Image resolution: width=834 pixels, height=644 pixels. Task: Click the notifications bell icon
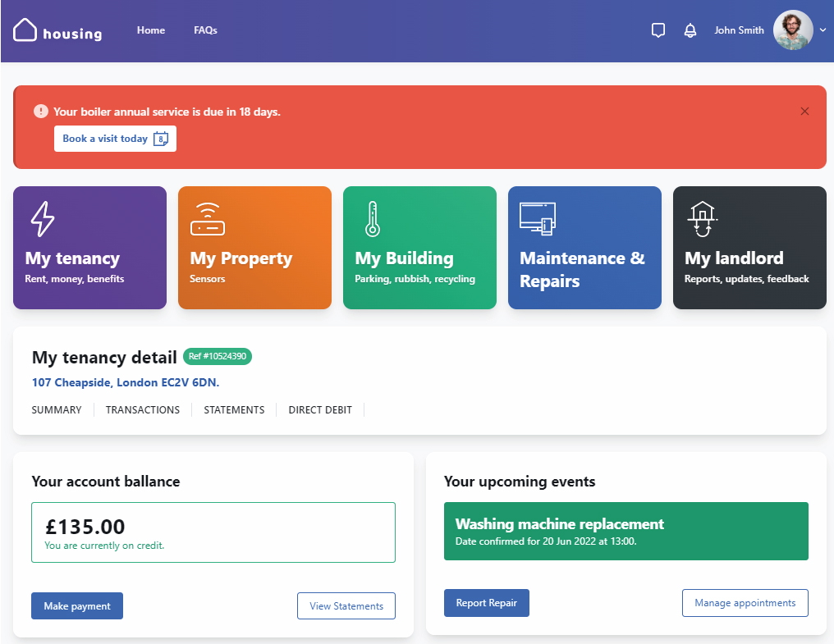click(x=690, y=30)
